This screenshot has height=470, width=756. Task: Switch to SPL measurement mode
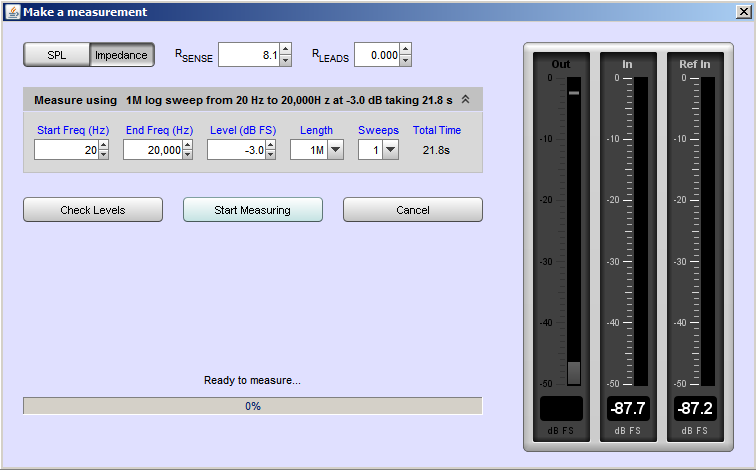[x=56, y=55]
